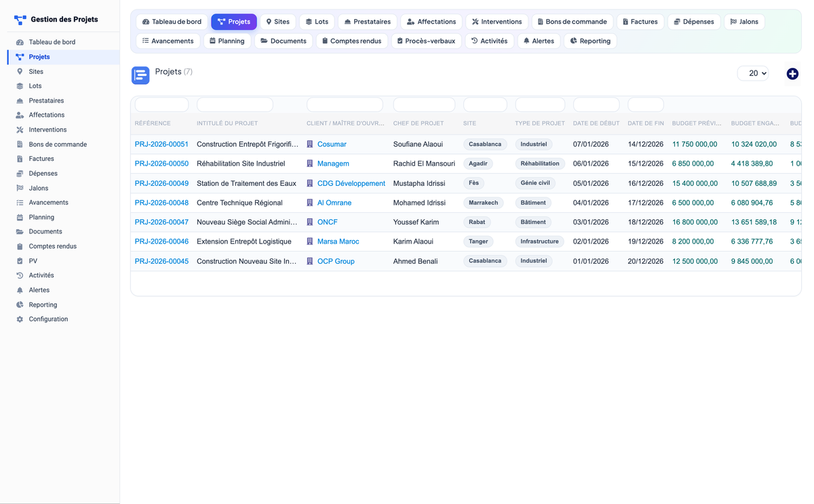This screenshot has width=814, height=504.
Task: Click the Référence filter input
Action: coord(161,104)
